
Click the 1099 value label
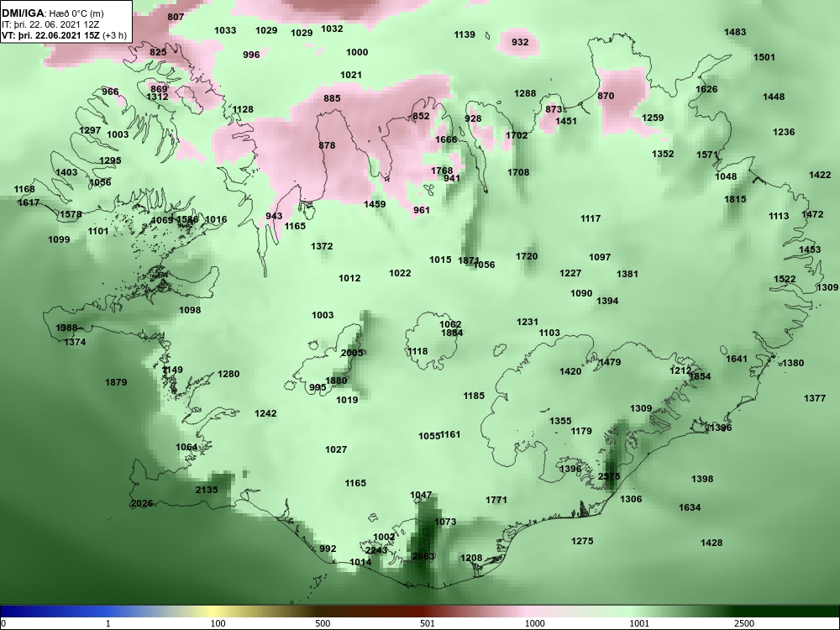[59, 239]
